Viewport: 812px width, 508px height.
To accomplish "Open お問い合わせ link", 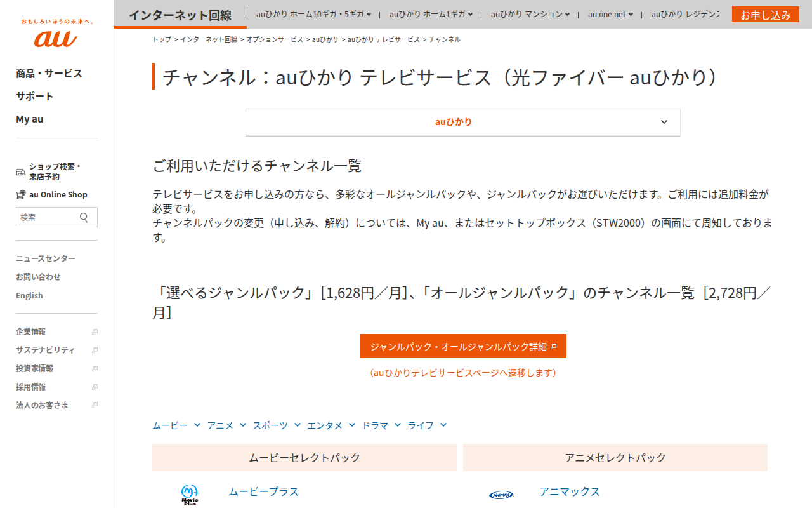I will pos(38,277).
